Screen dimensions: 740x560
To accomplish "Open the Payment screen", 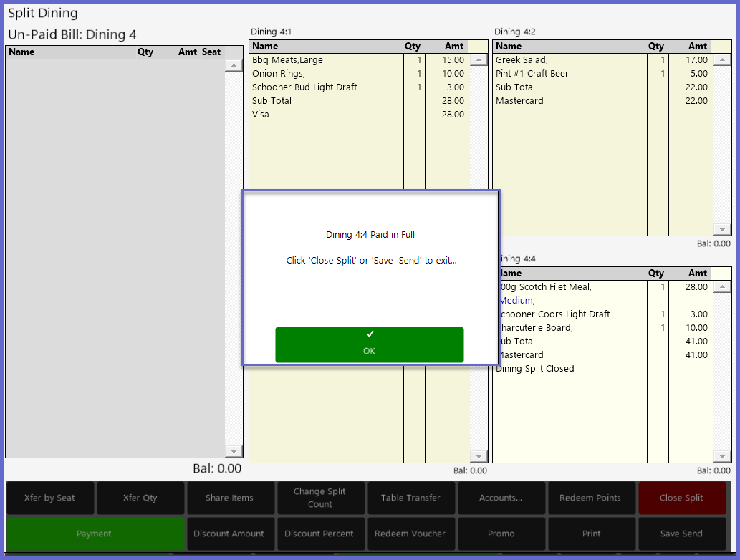I will (x=95, y=534).
